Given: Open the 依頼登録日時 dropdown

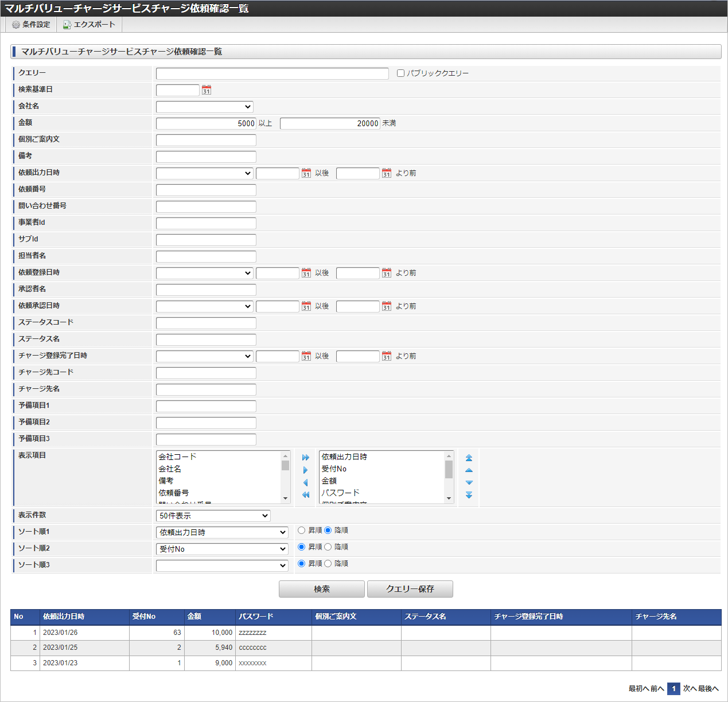Looking at the screenshot, I should click(x=204, y=273).
